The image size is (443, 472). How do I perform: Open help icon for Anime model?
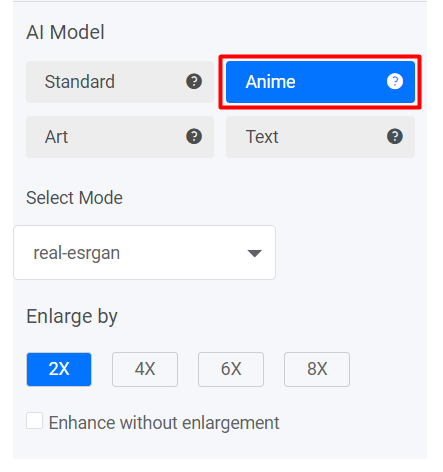(x=395, y=81)
